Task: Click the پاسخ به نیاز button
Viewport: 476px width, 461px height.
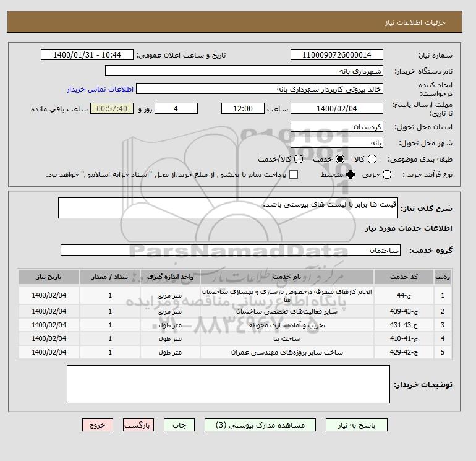Action: click(x=357, y=425)
